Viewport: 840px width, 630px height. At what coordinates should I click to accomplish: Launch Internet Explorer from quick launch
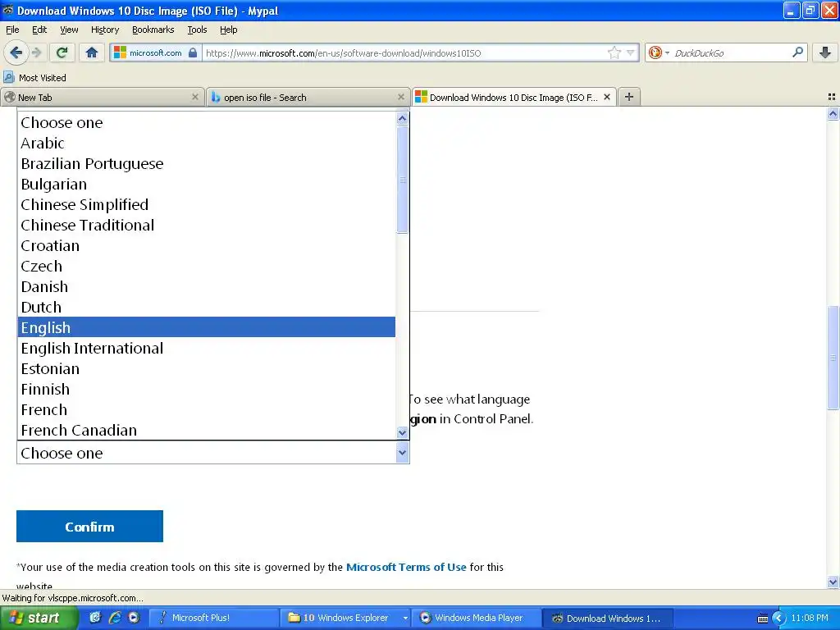coord(115,618)
